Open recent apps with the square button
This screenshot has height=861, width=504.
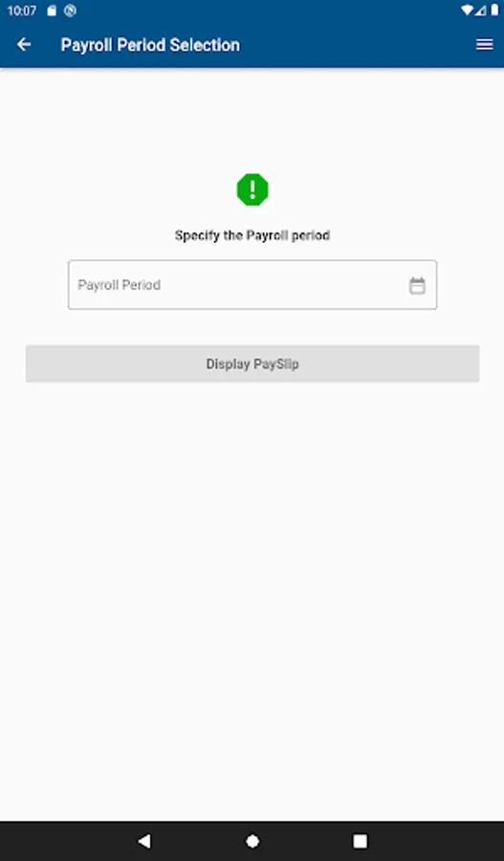[361, 841]
